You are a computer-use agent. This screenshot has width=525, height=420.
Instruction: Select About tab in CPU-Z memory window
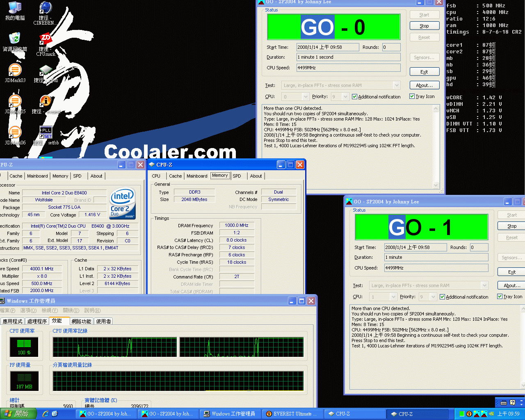pos(256,176)
